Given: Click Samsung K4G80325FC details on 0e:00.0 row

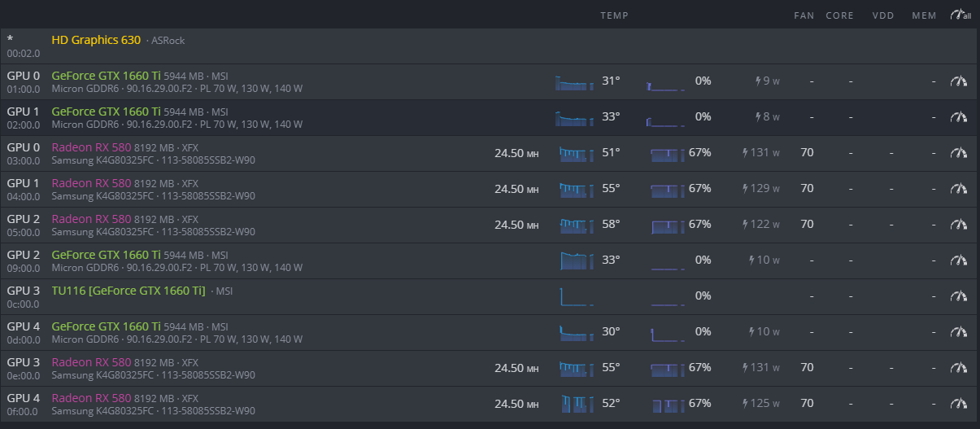Looking at the screenshot, I should (153, 375).
